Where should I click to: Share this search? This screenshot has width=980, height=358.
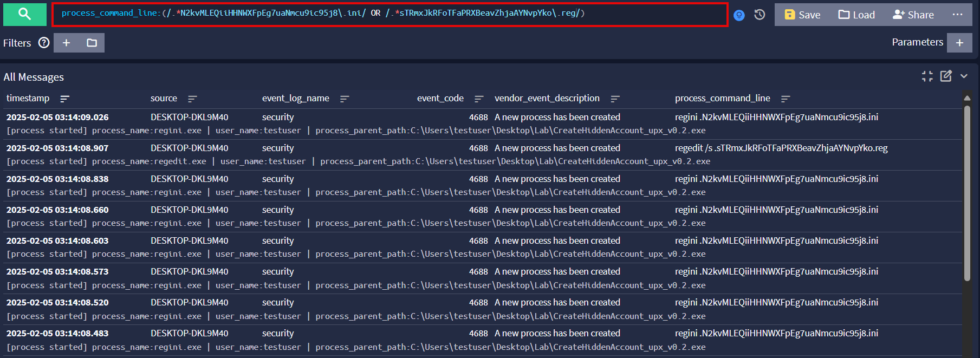[x=913, y=15]
